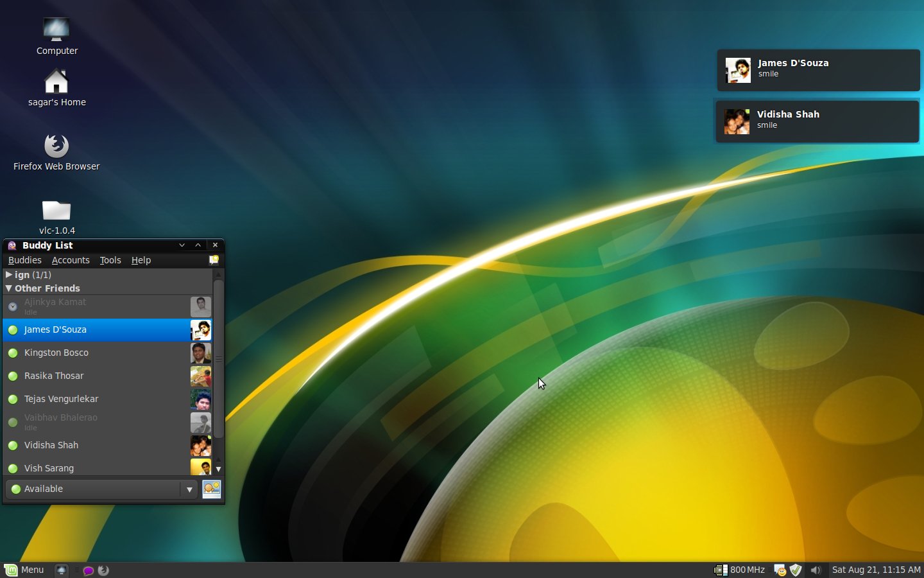Image resolution: width=924 pixels, height=578 pixels.
Task: Open the Help menu
Action: click(x=141, y=260)
